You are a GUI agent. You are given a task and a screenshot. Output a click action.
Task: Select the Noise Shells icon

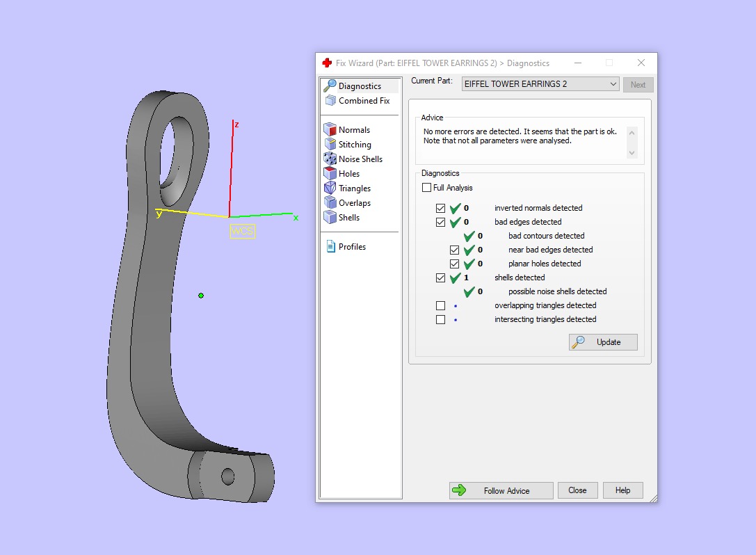(x=330, y=159)
